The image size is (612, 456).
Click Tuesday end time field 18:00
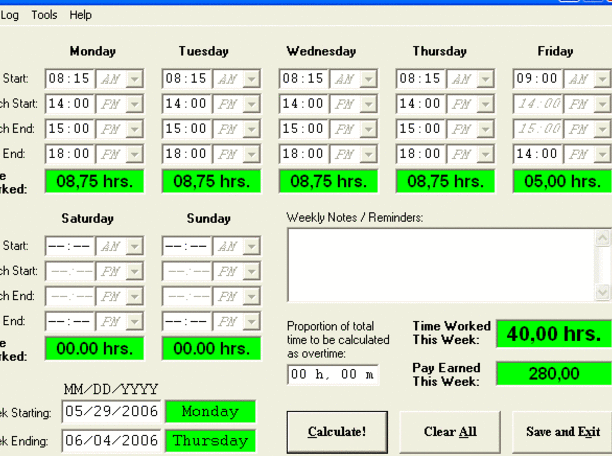point(185,154)
